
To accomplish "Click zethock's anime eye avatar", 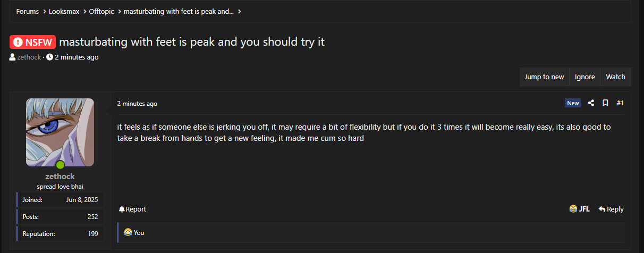I will click(60, 132).
